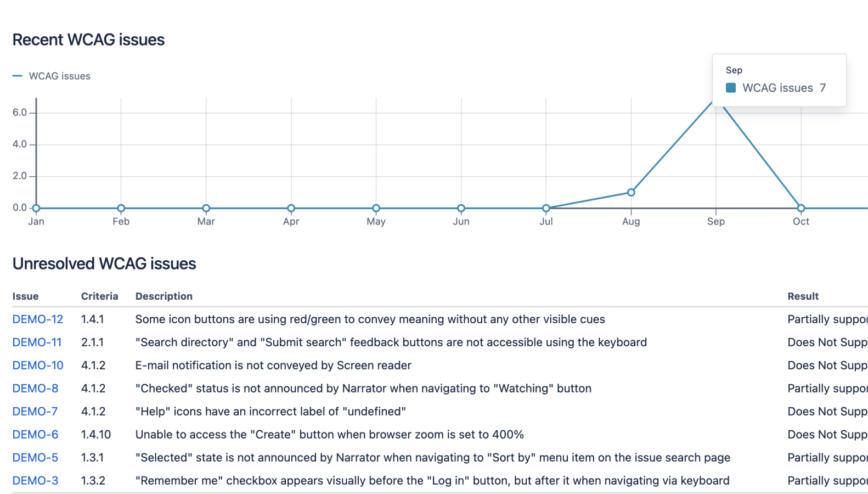
Task: Click the Result column header
Action: [x=803, y=296]
